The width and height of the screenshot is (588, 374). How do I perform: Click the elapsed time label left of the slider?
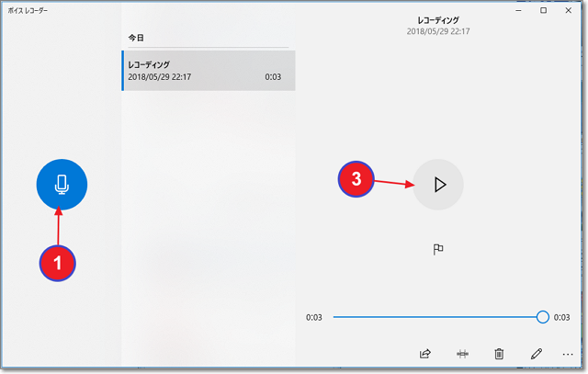click(313, 317)
